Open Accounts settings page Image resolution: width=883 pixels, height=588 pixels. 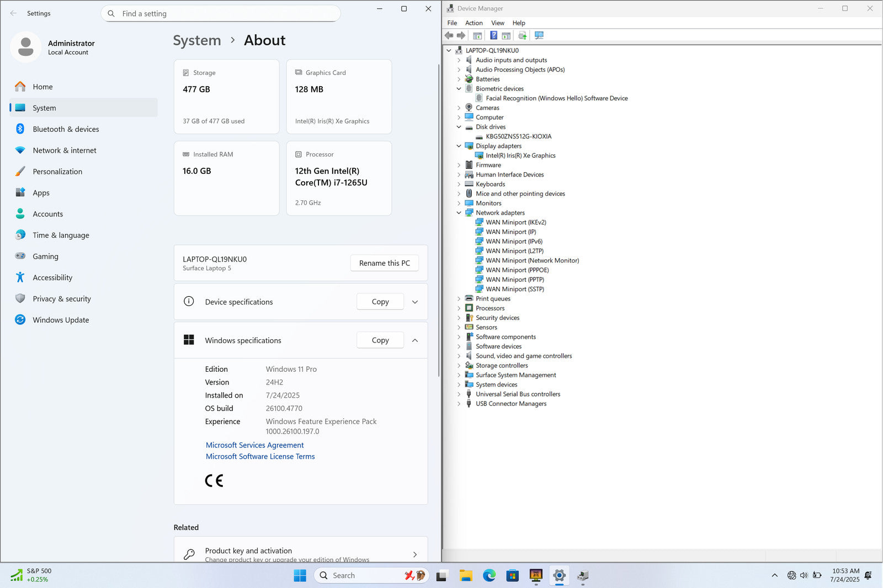point(83,214)
